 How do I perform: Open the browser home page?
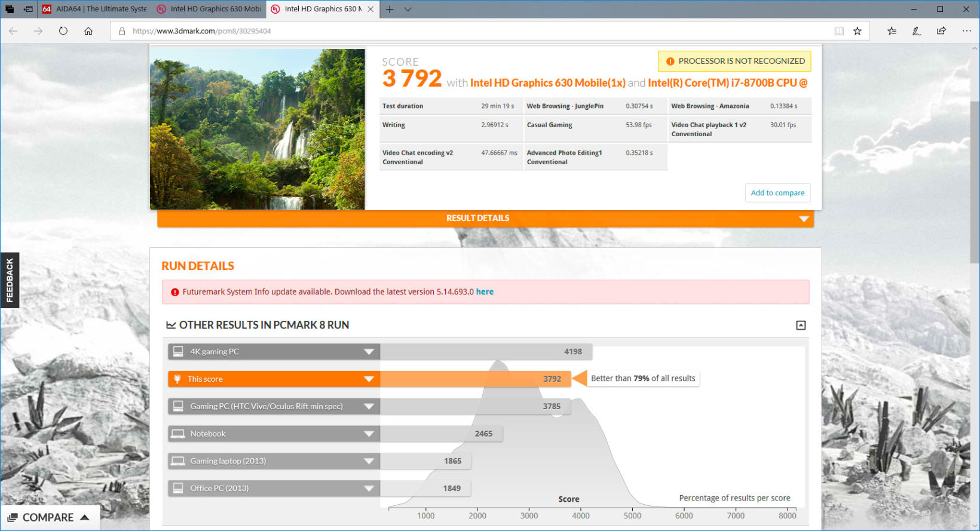(x=88, y=31)
